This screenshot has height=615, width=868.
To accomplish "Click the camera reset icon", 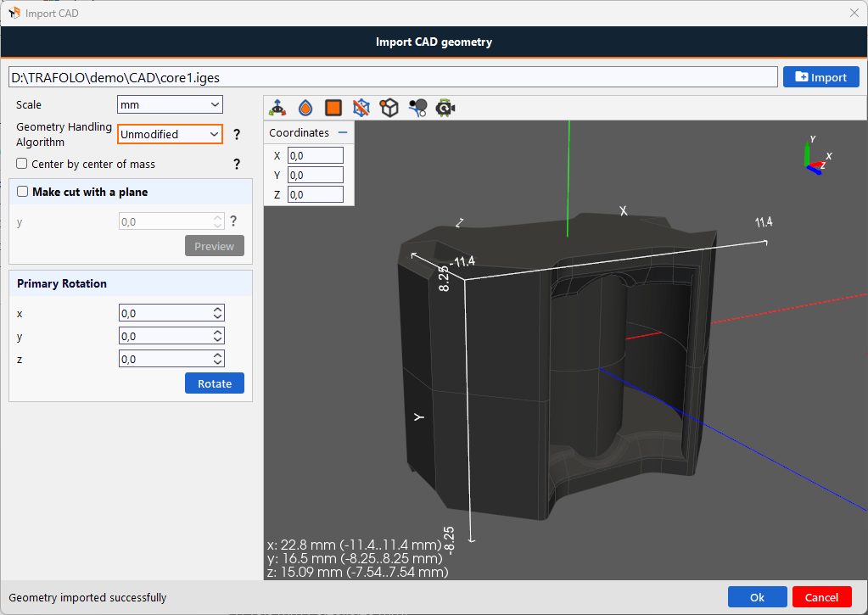I will (445, 108).
